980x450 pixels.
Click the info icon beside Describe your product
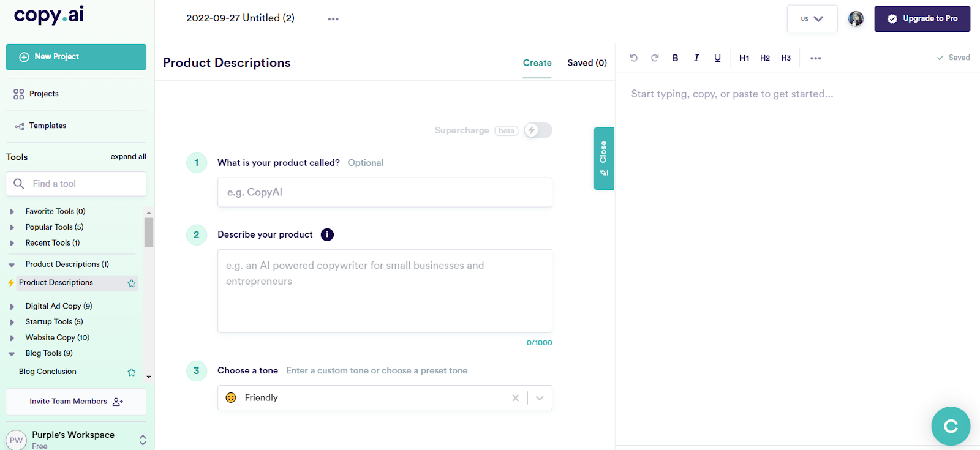pyautogui.click(x=328, y=234)
